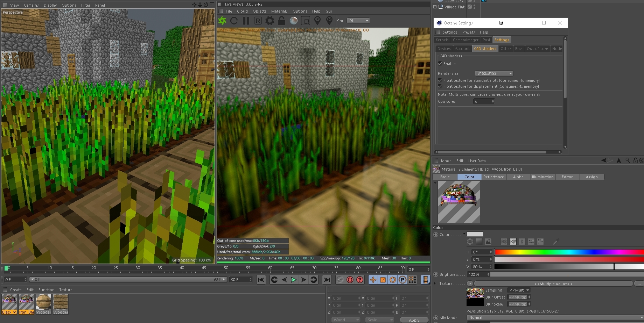Click the clay mode sphere icon
The width and height of the screenshot is (644, 323).
click(294, 21)
